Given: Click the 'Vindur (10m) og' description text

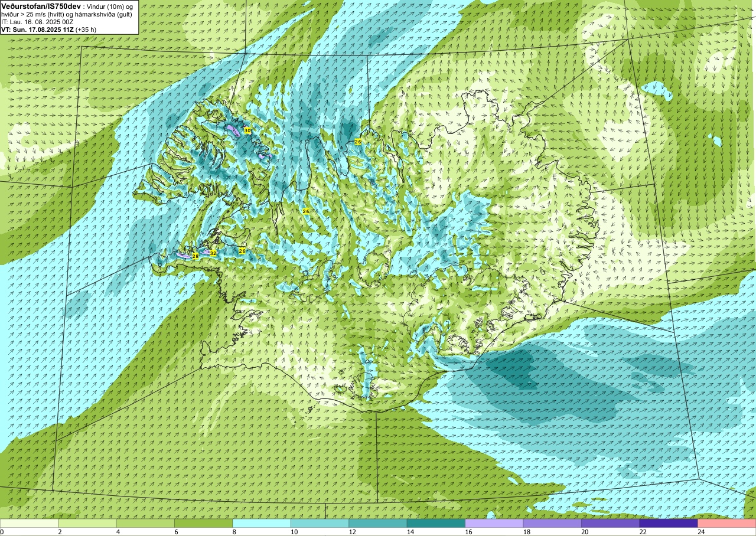Looking at the screenshot, I should pyautogui.click(x=110, y=6).
